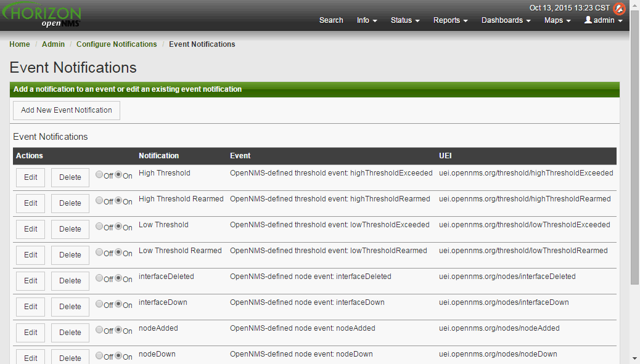
Task: Click the admin user icon
Action: pyautogui.click(x=588, y=20)
